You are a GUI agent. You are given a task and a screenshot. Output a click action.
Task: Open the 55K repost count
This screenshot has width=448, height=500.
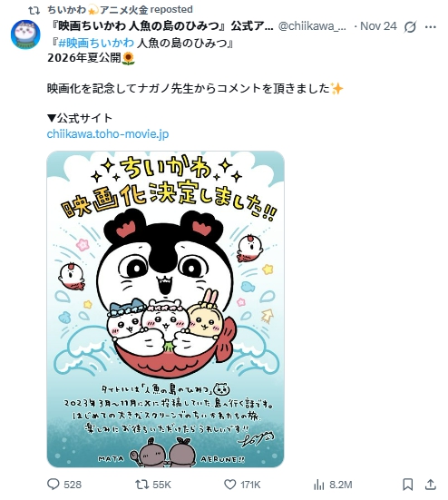161,485
